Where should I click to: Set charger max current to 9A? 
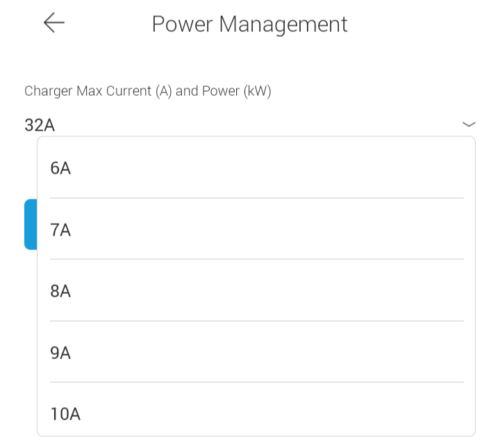[256, 353]
